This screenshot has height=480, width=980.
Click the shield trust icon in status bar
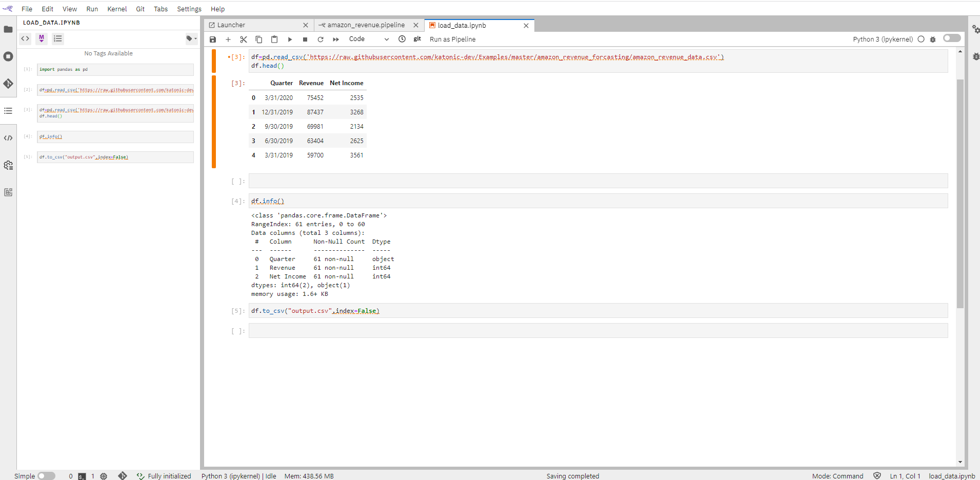point(877,476)
